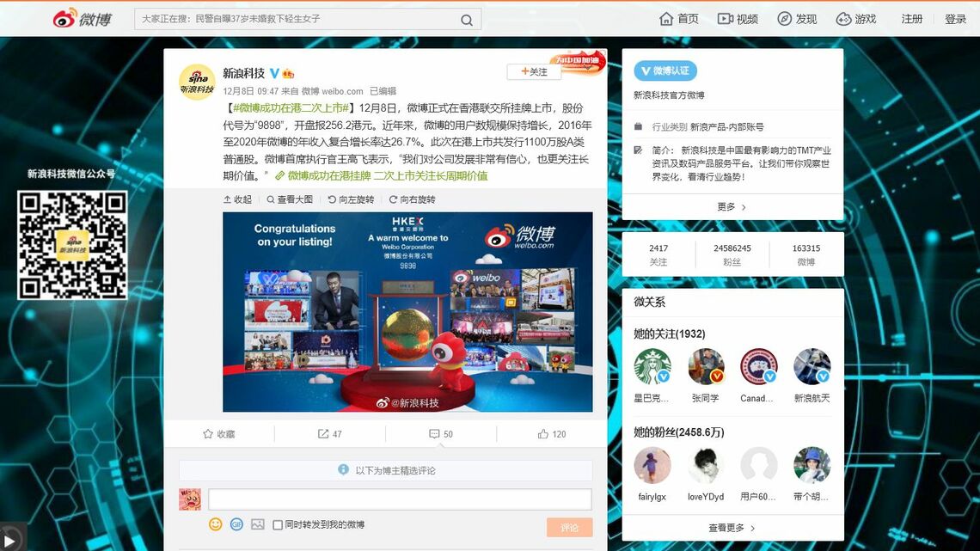Open 张同学 followed account avatar
This screenshot has height=551, width=980.
pyautogui.click(x=706, y=367)
